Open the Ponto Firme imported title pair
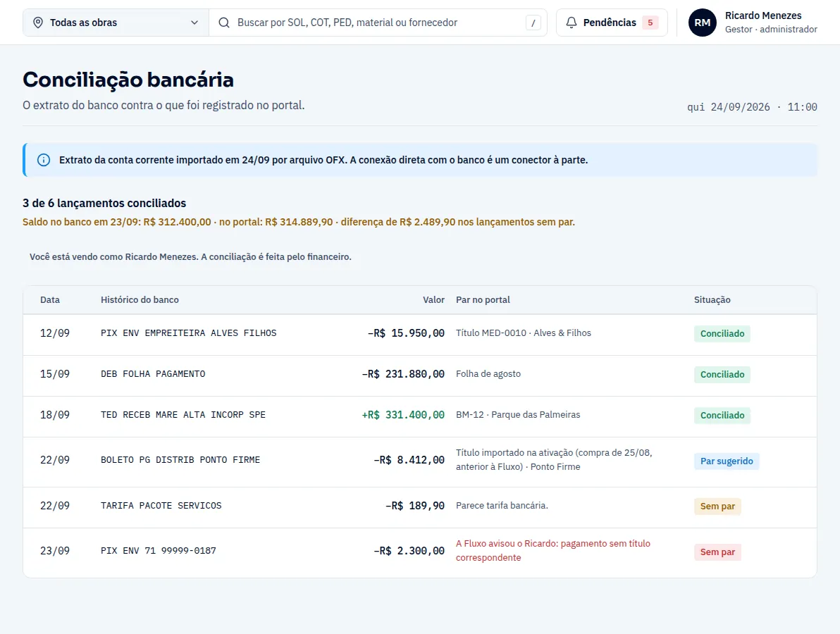This screenshot has width=840, height=634. 554,459
